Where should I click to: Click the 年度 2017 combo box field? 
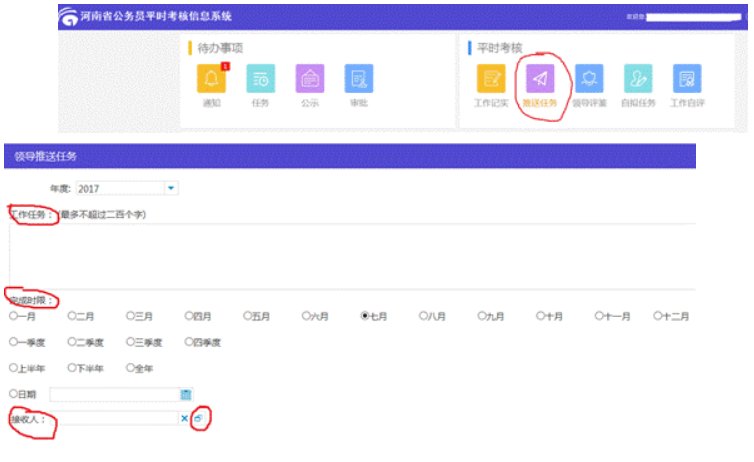127,188
